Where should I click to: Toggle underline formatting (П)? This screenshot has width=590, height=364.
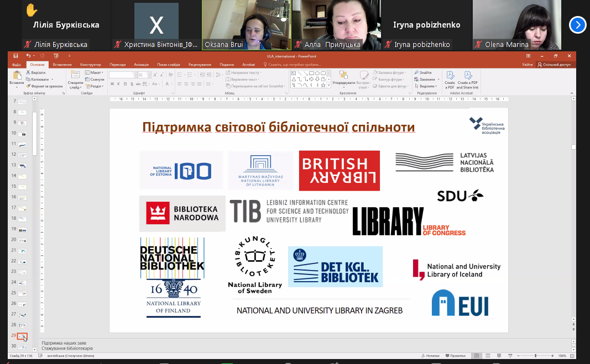tap(125, 84)
